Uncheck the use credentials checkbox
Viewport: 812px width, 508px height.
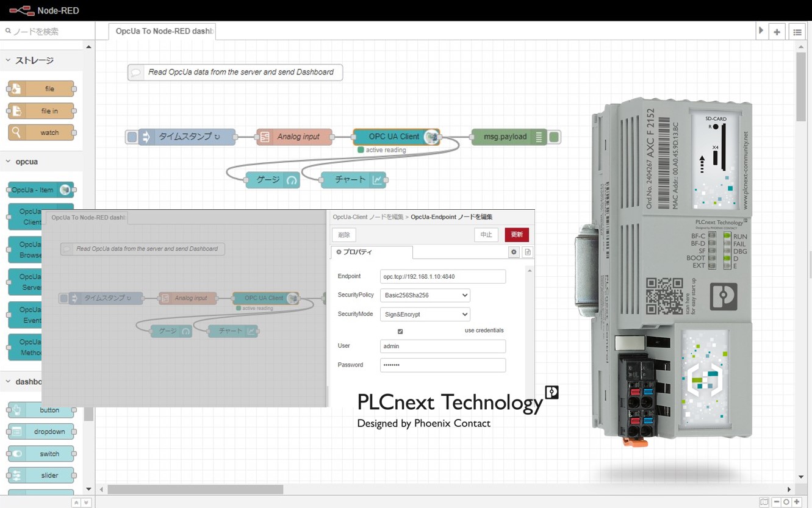(400, 331)
